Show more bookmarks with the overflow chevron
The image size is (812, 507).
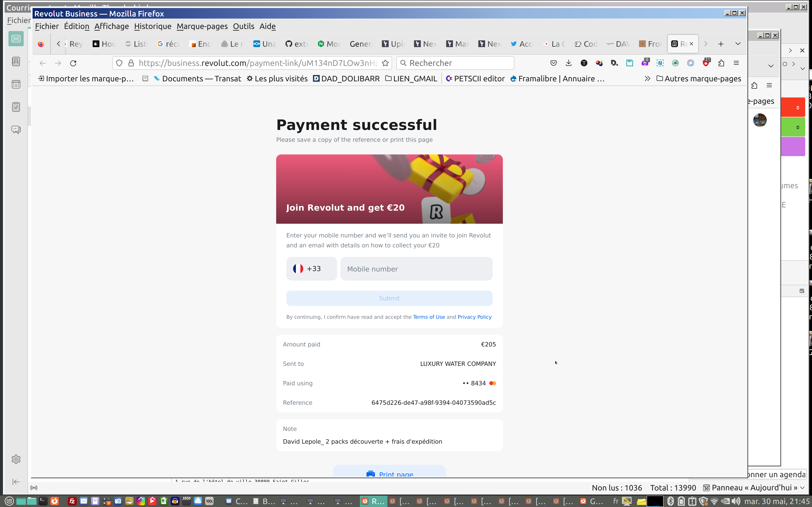(x=647, y=78)
